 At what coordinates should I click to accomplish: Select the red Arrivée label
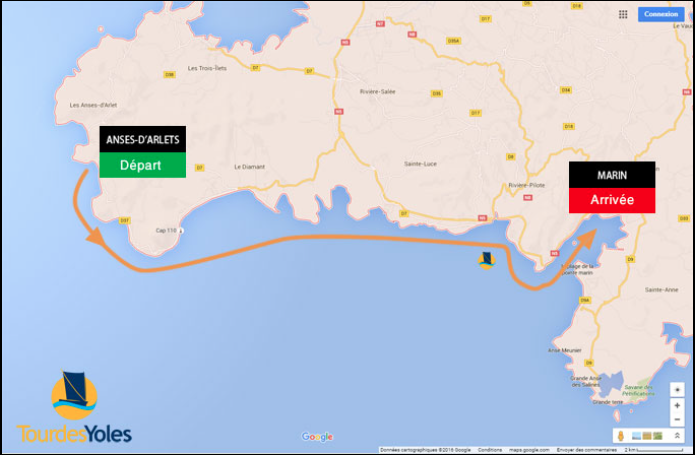tap(612, 200)
